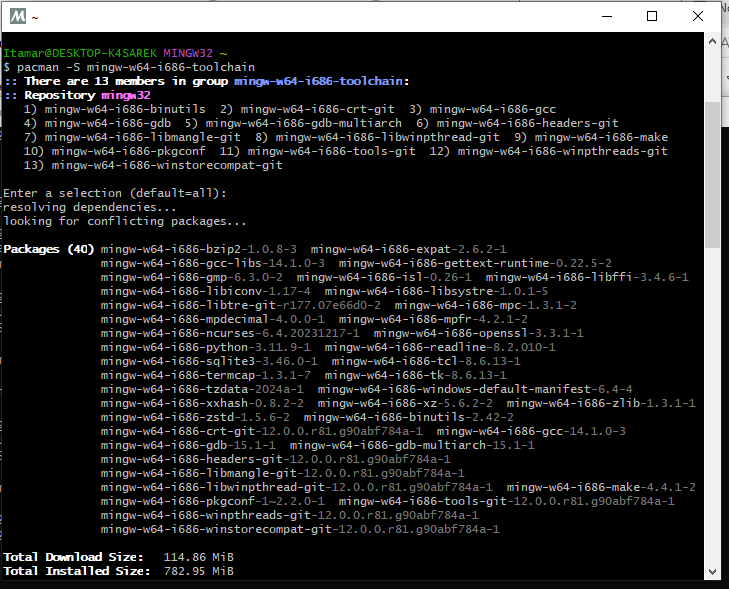Click package 'mingw-w64-i686-isl-0.26-1'
Image resolution: width=729 pixels, height=589 pixels.
[x=384, y=277]
